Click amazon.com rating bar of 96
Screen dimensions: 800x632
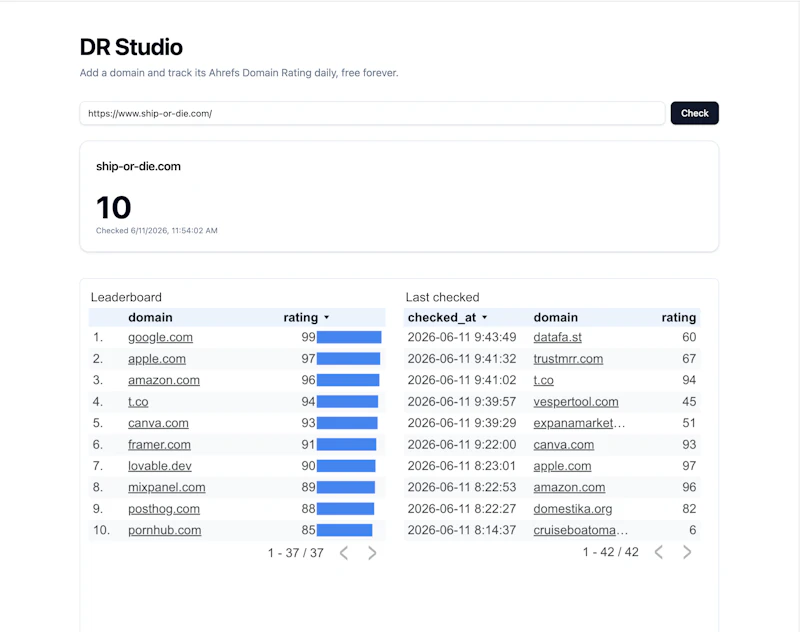click(348, 380)
